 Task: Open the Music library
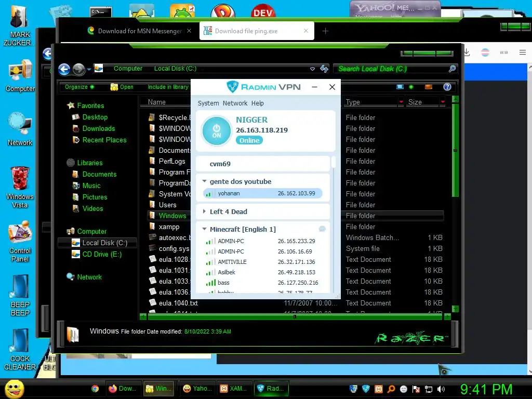pyautogui.click(x=91, y=185)
